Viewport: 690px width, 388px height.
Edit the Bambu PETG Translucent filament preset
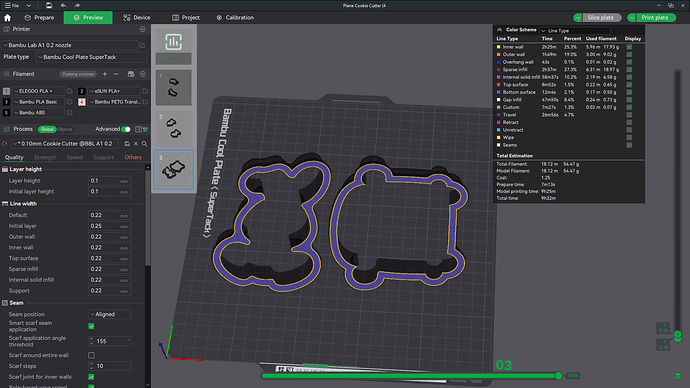[x=145, y=102]
